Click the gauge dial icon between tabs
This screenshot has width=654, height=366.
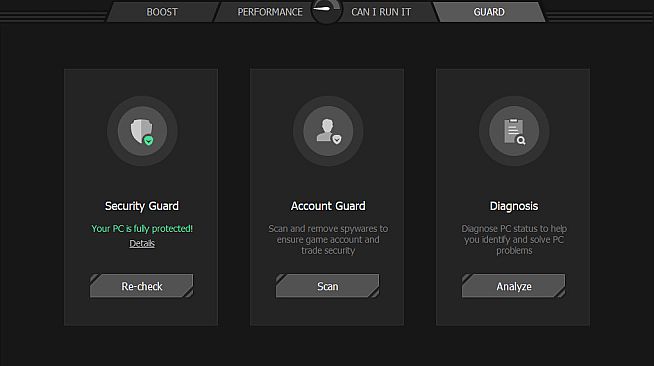(x=326, y=10)
